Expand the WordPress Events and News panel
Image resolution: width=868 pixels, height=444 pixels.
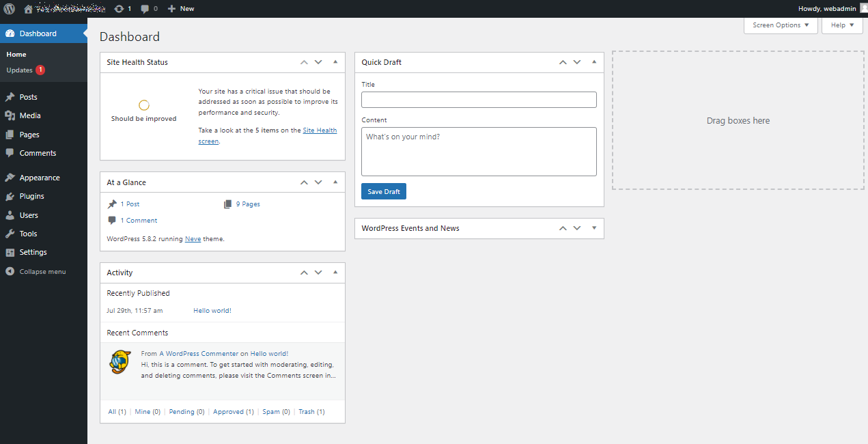pyautogui.click(x=594, y=228)
